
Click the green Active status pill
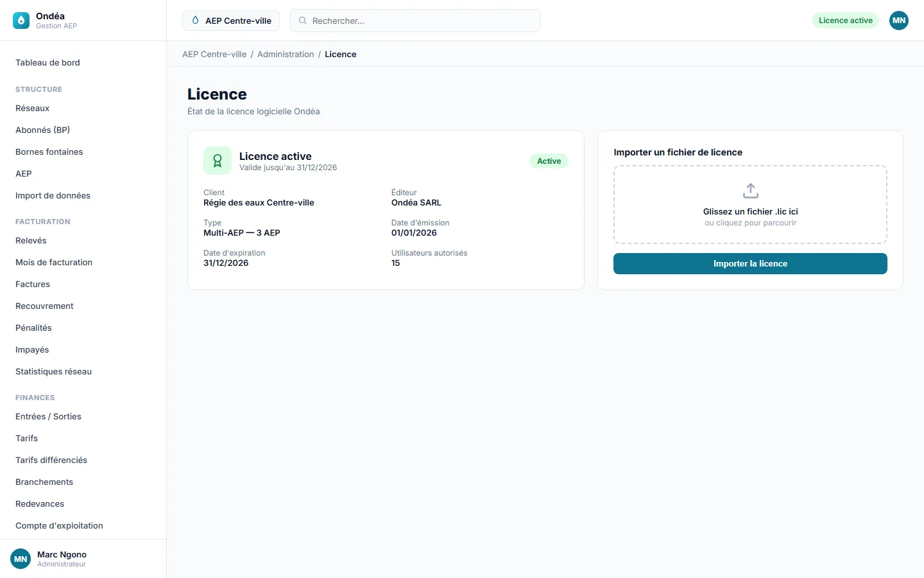coord(549,161)
